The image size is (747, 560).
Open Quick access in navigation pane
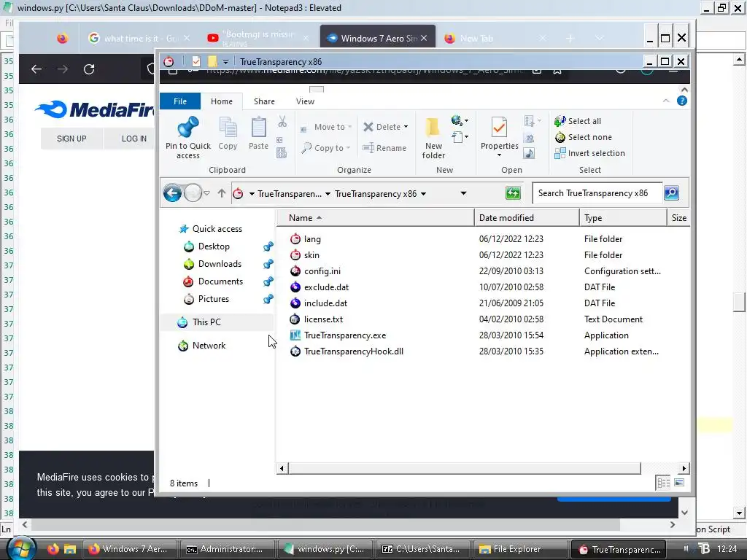pos(217,229)
